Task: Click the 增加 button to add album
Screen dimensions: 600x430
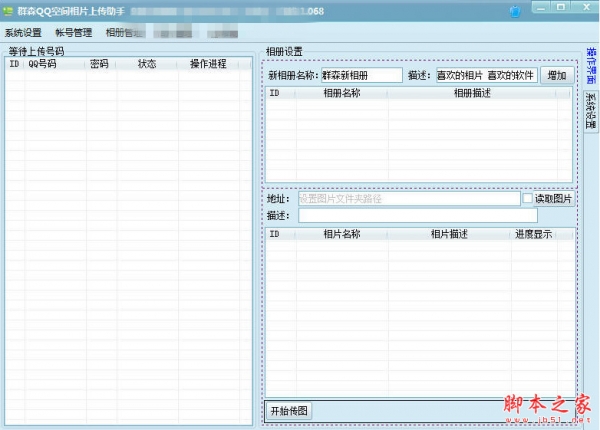Action: pos(557,75)
